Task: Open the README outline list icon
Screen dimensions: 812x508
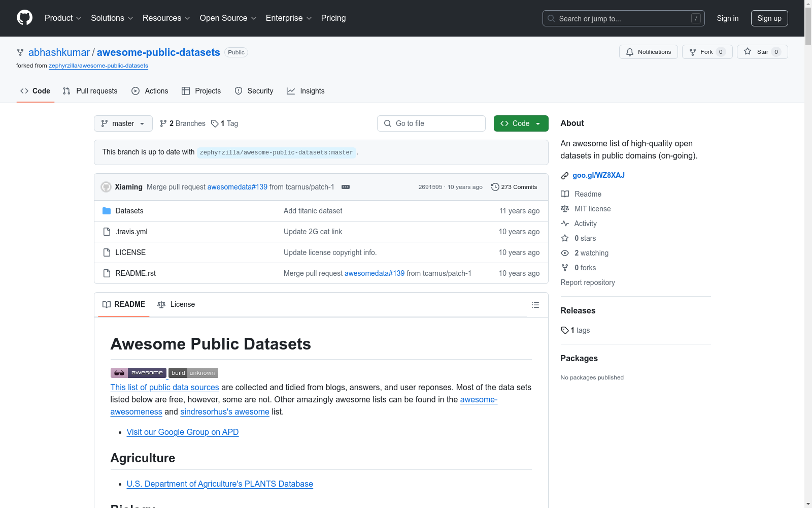Action: pyautogui.click(x=535, y=305)
